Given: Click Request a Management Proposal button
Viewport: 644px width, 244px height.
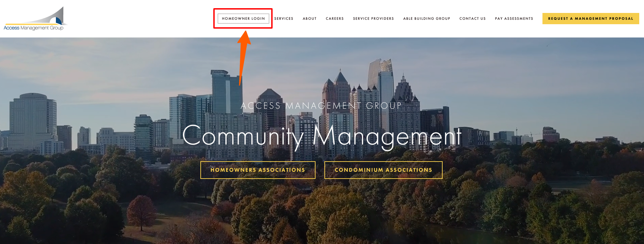Looking at the screenshot, I should tap(591, 18).
